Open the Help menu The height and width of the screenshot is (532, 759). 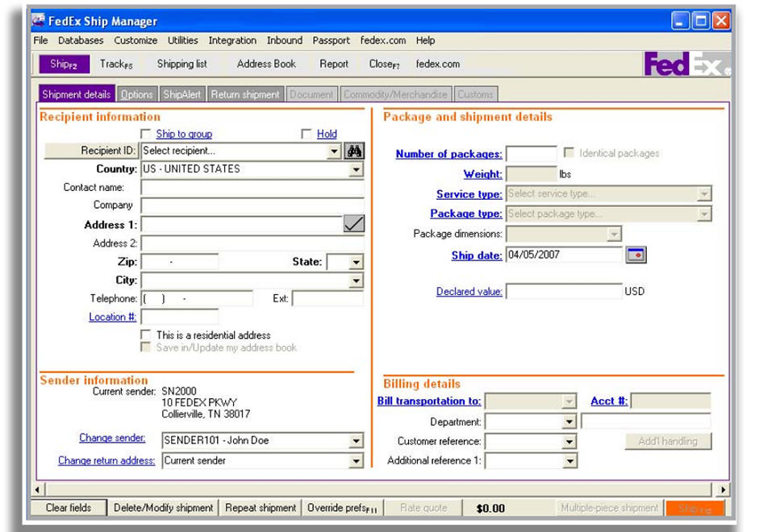(426, 40)
